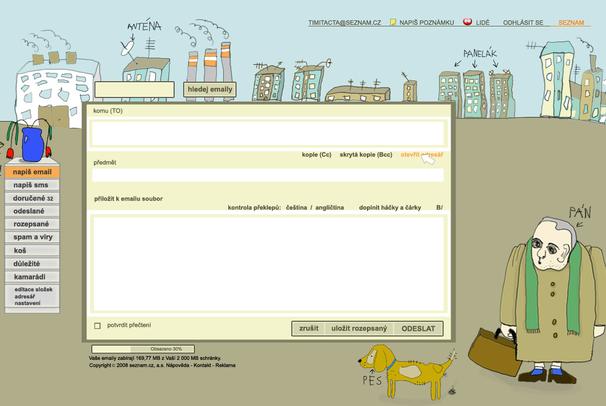Click the red Lidé icon in header
The image size is (606, 406).
point(466,21)
